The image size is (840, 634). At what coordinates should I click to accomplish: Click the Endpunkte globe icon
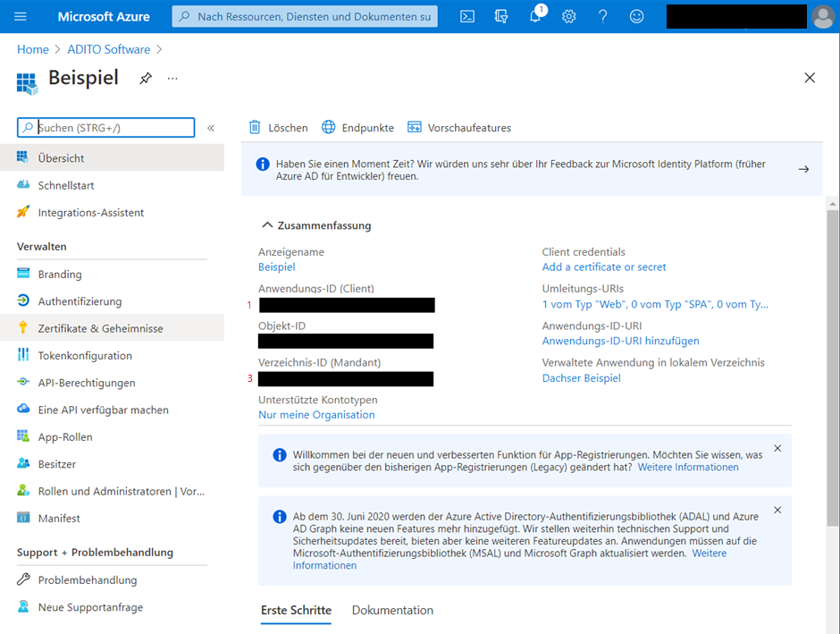(328, 127)
